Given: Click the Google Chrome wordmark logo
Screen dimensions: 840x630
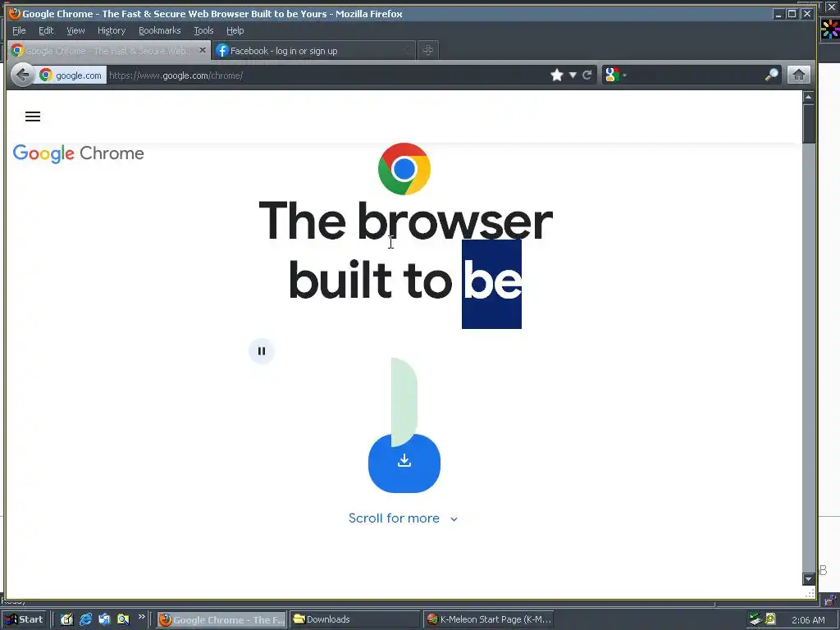Looking at the screenshot, I should point(78,153).
